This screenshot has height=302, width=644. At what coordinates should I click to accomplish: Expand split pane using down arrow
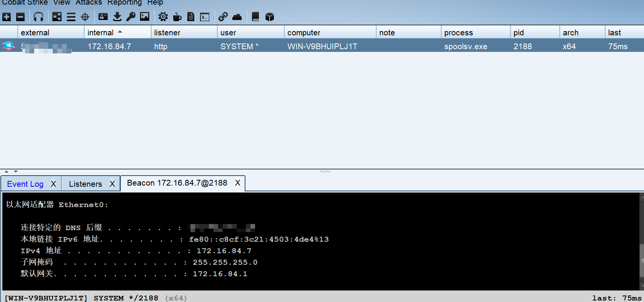click(15, 171)
